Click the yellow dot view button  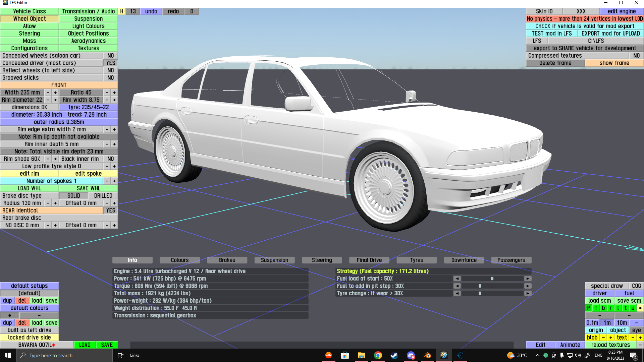640,308
